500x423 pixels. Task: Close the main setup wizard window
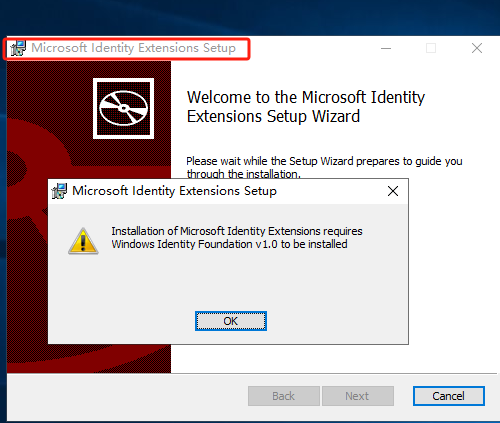[477, 48]
